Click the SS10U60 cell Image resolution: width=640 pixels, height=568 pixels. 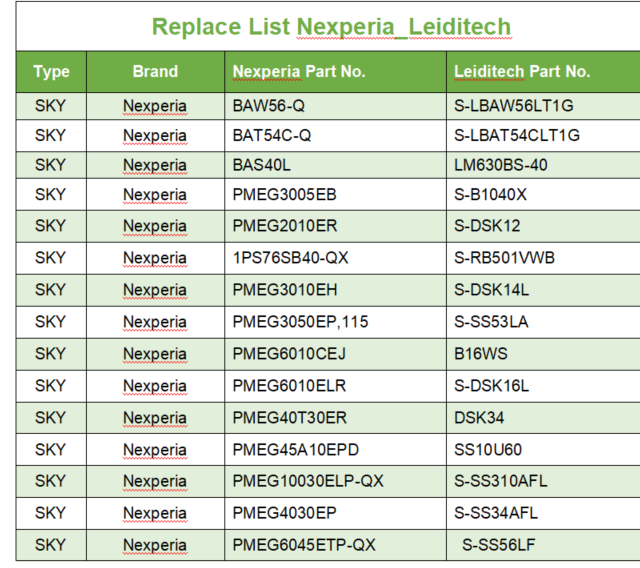(x=543, y=450)
